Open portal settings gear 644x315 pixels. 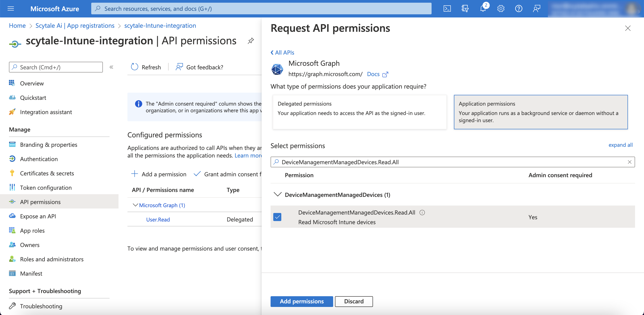pyautogui.click(x=501, y=9)
